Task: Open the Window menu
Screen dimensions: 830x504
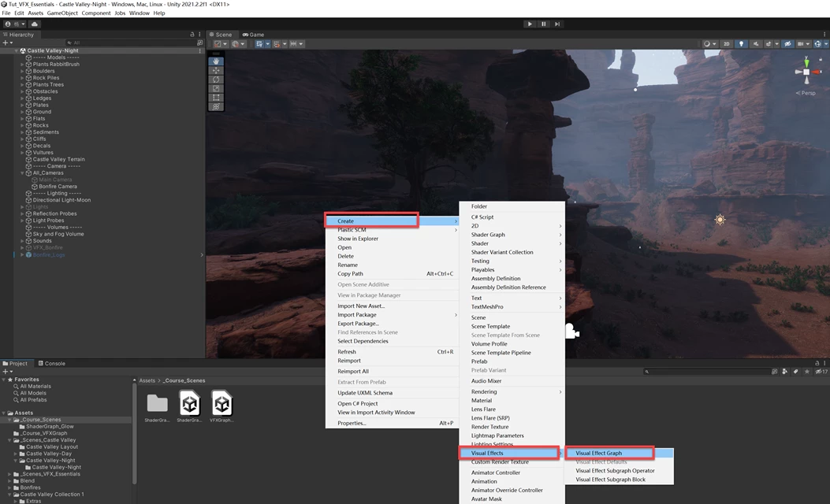Action: pos(140,13)
